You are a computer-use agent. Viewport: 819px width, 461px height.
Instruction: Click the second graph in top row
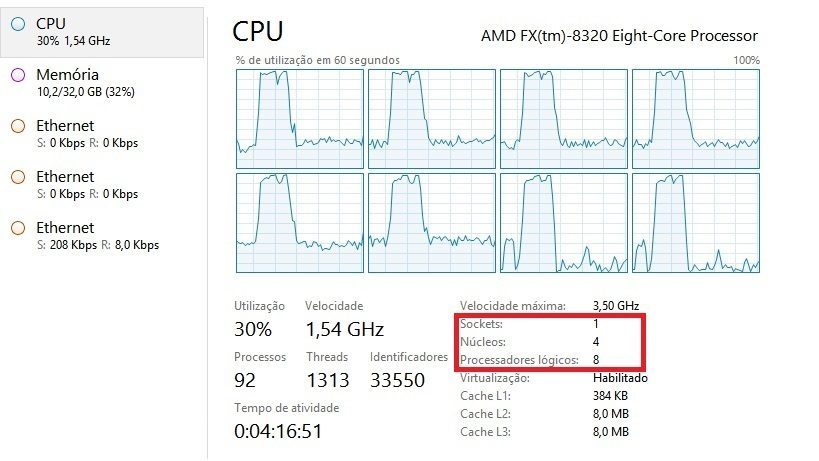[432, 119]
